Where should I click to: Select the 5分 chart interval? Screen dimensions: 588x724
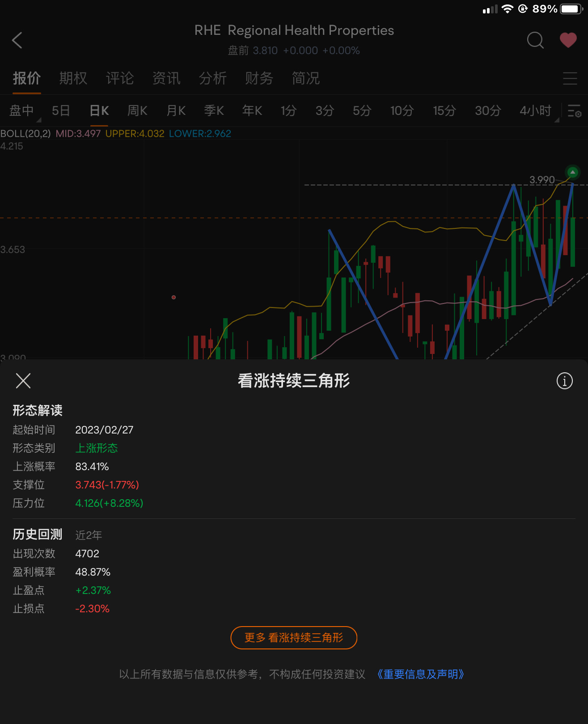(362, 110)
